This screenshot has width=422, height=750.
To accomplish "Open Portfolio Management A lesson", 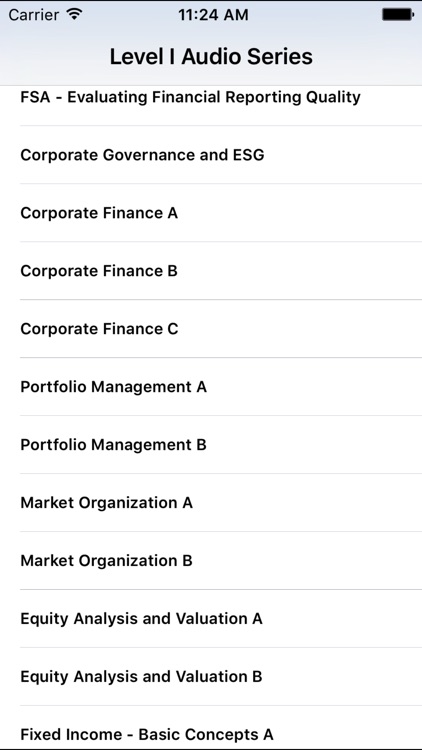I will coord(211,386).
